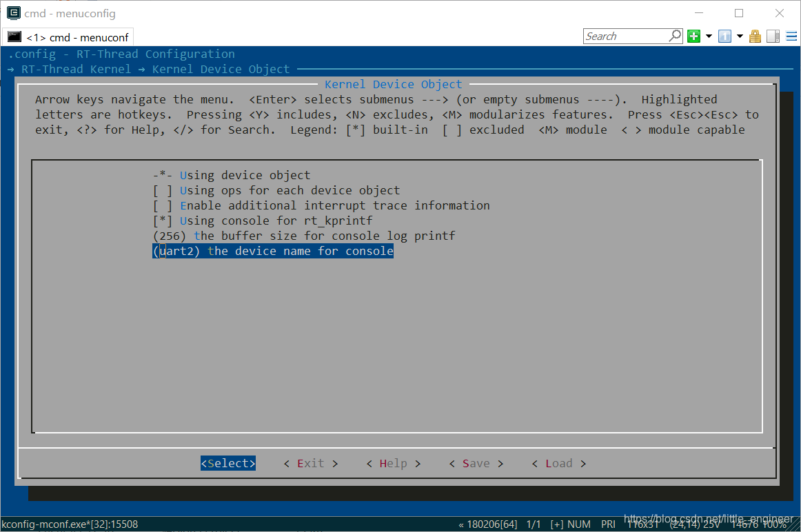Toggle the scrollbar panel icon
The image size is (801, 532).
point(773,37)
